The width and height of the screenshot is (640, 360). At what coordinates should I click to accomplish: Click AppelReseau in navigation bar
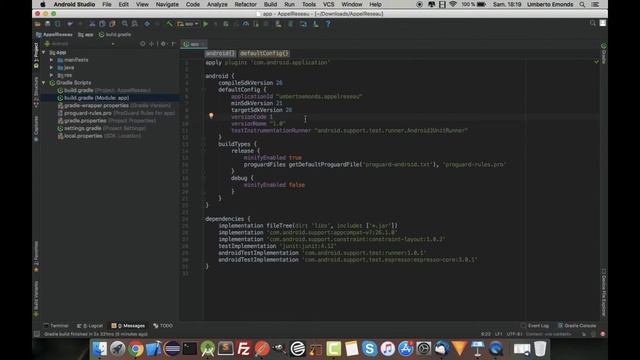coord(54,35)
